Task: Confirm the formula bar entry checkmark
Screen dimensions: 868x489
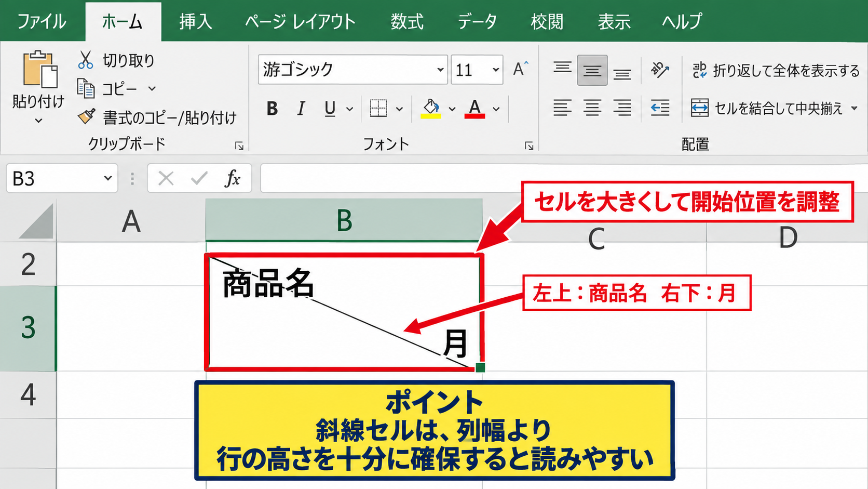Action: pyautogui.click(x=199, y=178)
